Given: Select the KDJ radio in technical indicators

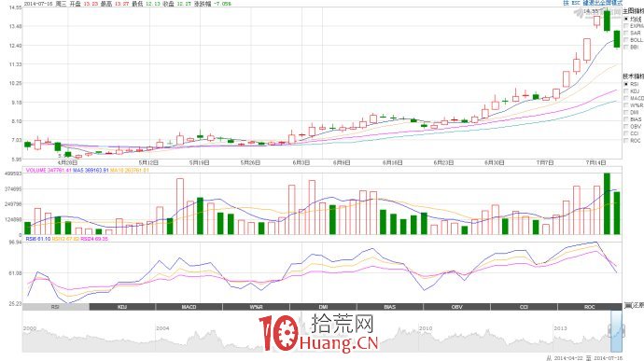Looking at the screenshot, I should pos(626,91).
